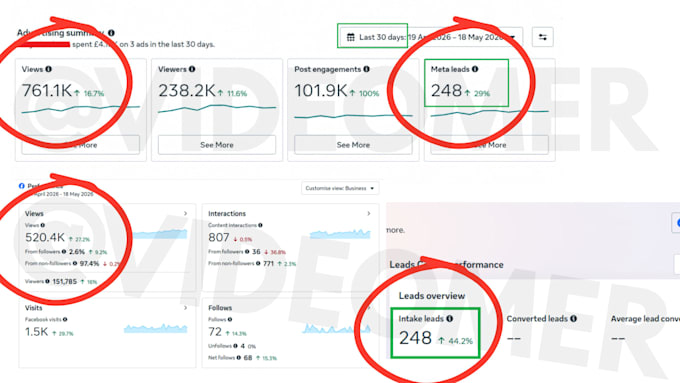
Task: Open the filter sliders settings button
Action: 543,37
